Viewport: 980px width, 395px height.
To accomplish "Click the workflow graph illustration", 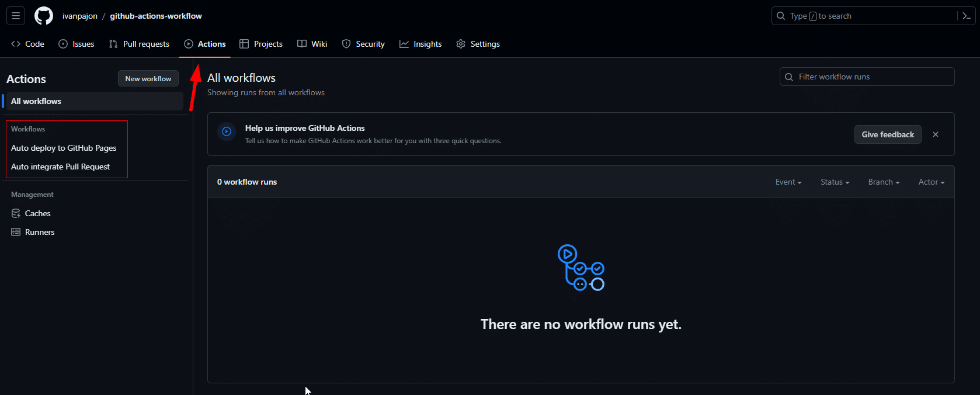I will [581, 268].
